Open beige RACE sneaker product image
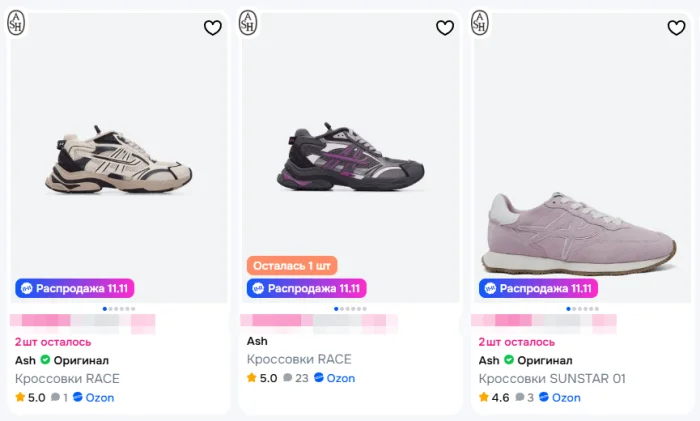Image resolution: width=700 pixels, height=421 pixels. (119, 160)
